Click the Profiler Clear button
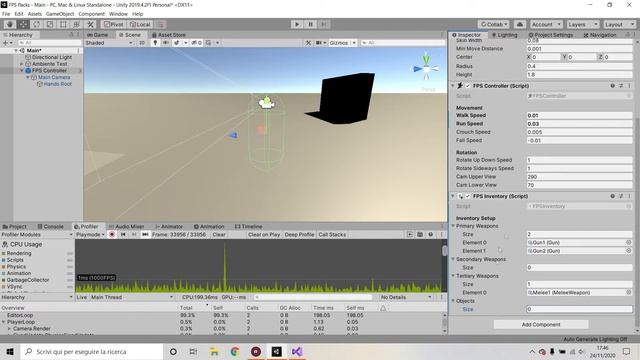640x360 pixels. click(x=219, y=235)
